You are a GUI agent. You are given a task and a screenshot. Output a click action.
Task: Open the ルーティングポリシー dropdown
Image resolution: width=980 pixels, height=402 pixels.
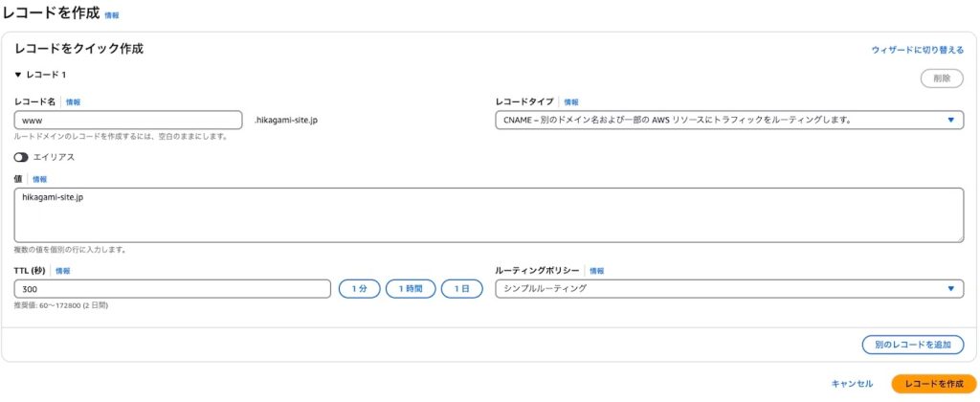pos(728,288)
